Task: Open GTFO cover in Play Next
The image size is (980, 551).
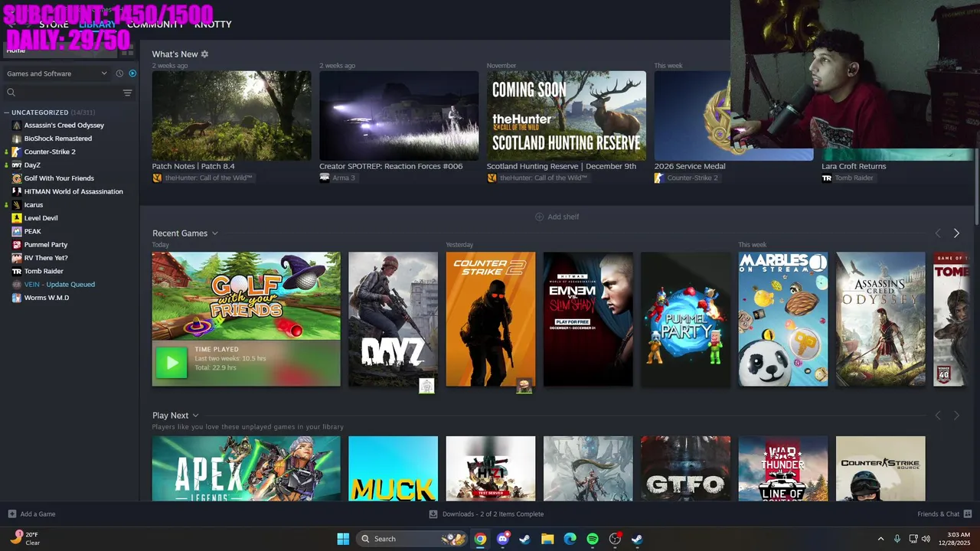Action: tap(685, 468)
